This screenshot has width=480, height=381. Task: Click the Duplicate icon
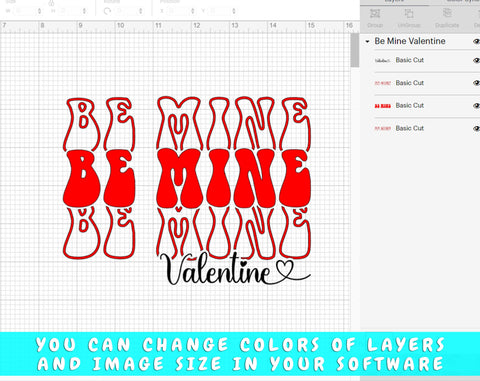click(x=447, y=14)
